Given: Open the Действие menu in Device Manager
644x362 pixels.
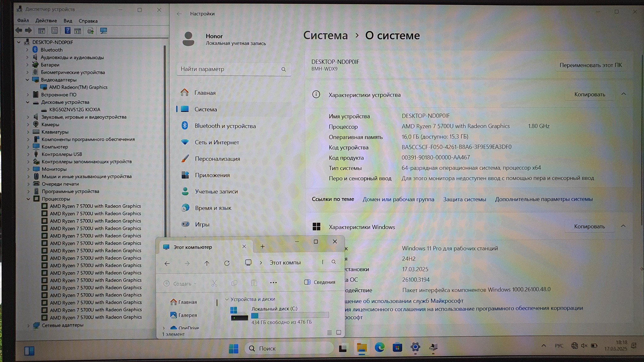Looking at the screenshot, I should pos(46,21).
